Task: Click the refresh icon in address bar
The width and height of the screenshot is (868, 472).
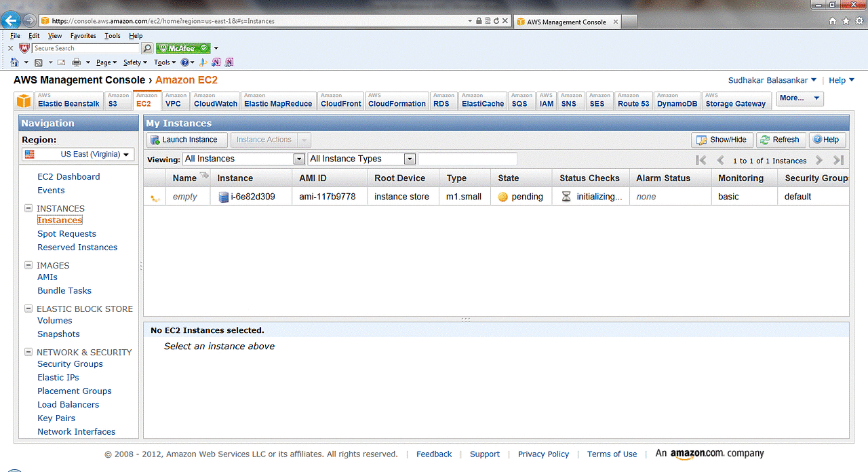Action: coord(497,21)
